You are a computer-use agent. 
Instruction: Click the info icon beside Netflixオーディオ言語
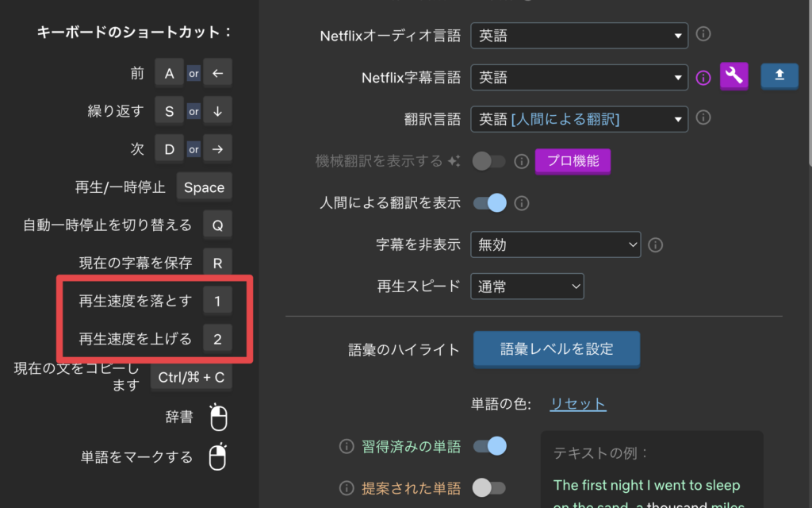[704, 35]
